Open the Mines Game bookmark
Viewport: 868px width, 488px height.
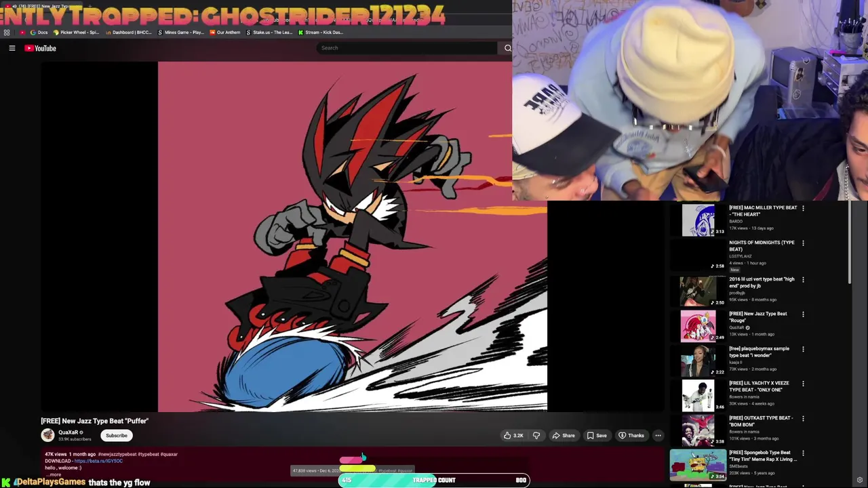click(x=180, y=33)
